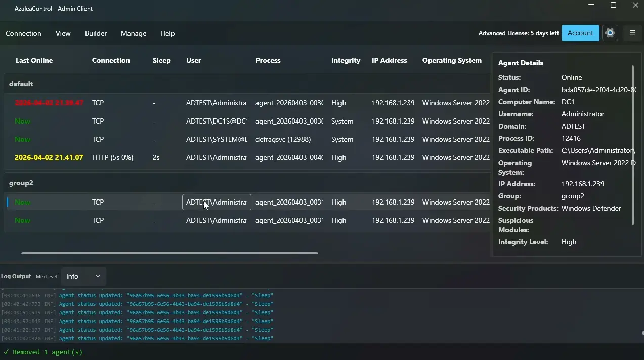Click the Removed 1 agent(s) status message
This screenshot has width=644, height=360.
(43, 352)
